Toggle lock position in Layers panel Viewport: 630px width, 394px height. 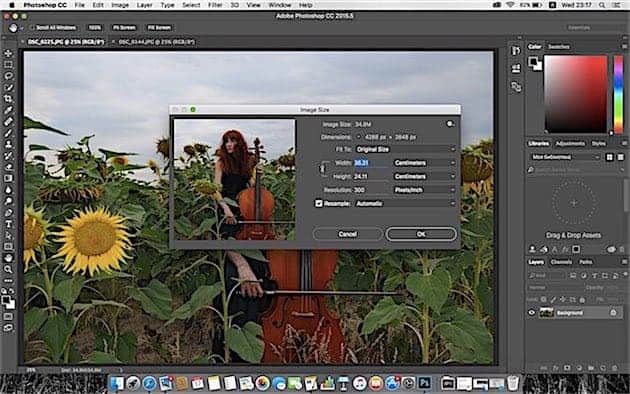pyautogui.click(x=562, y=300)
